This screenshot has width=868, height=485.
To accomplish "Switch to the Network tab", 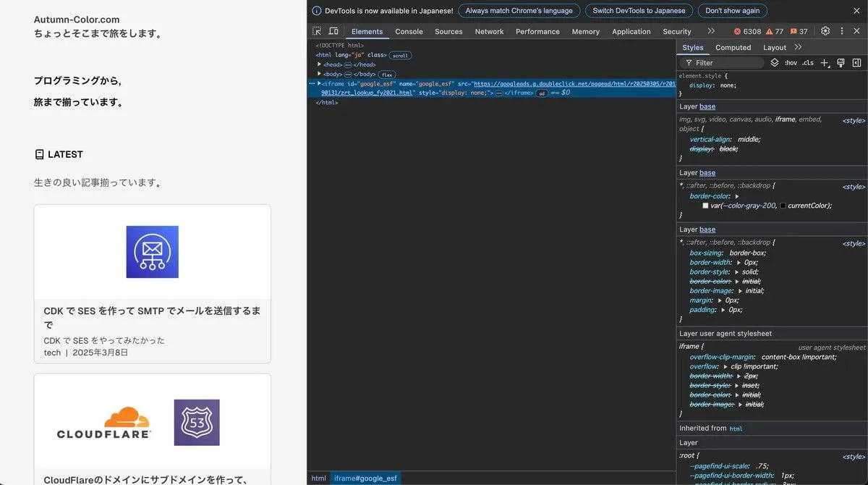I will pyautogui.click(x=489, y=32).
